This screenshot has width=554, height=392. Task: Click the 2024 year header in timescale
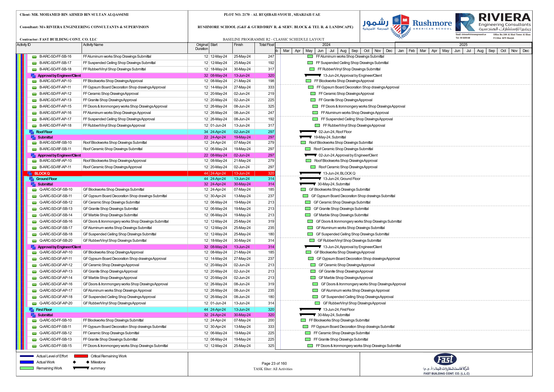(335, 45)
